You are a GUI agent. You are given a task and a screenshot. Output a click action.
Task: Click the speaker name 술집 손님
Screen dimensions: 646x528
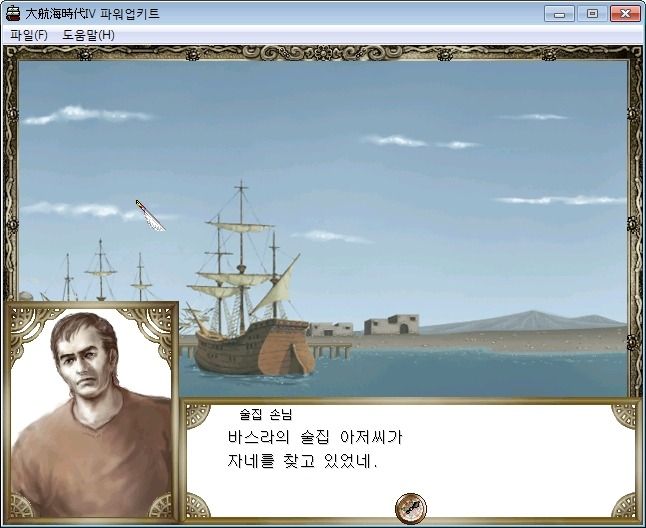point(266,414)
